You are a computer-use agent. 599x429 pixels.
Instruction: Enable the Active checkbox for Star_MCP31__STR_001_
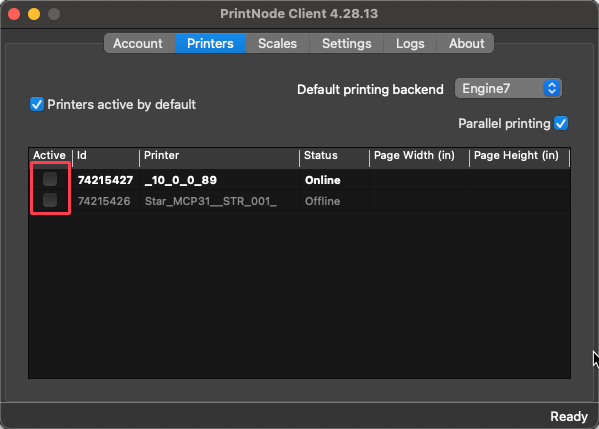(50, 200)
